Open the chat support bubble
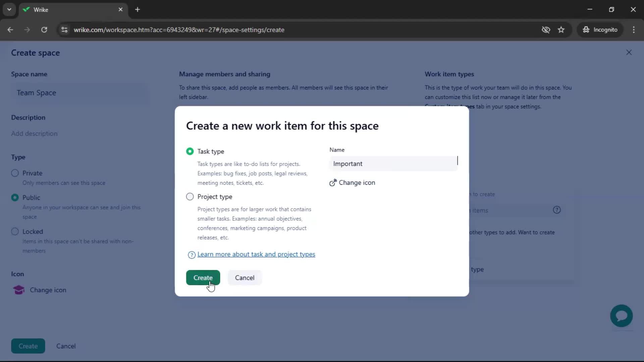 click(621, 316)
